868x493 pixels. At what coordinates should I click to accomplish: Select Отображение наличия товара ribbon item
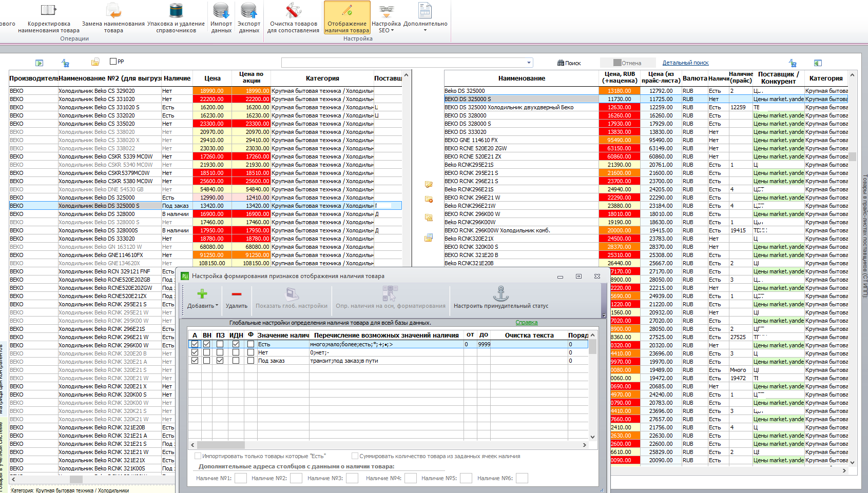[347, 17]
